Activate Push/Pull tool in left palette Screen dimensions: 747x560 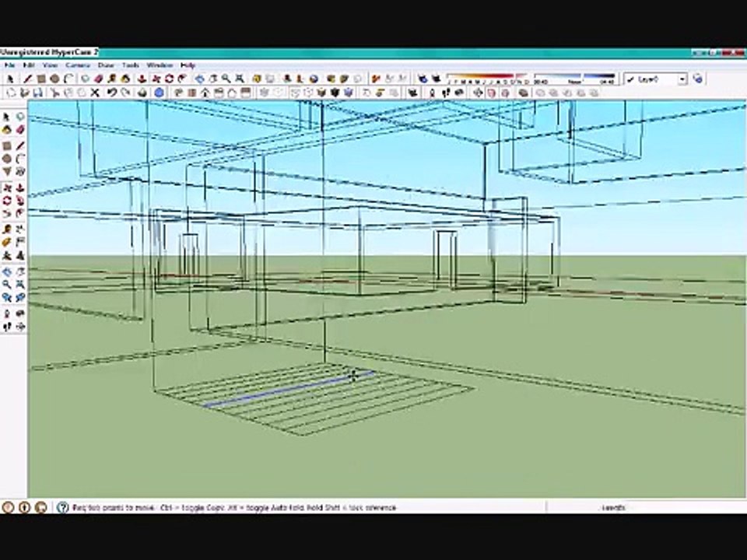click(20, 188)
